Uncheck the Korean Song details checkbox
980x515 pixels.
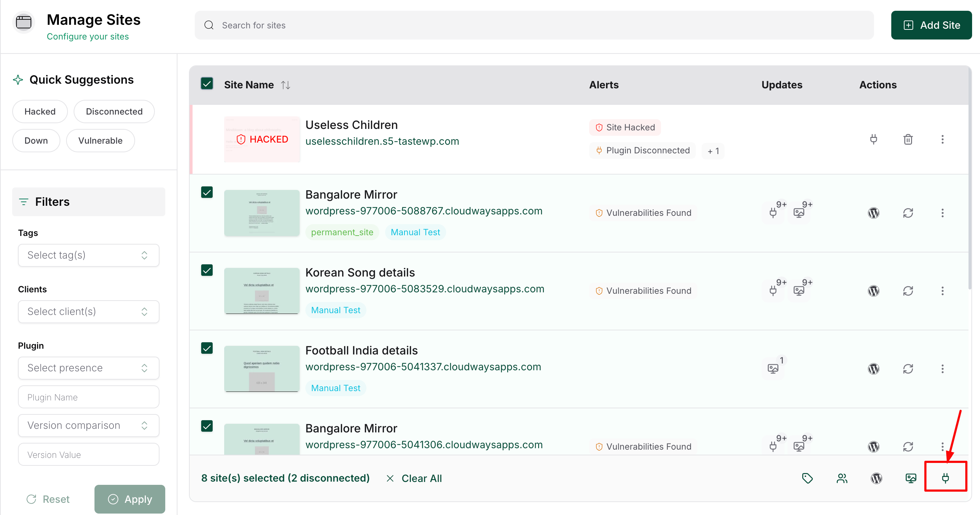(x=207, y=270)
